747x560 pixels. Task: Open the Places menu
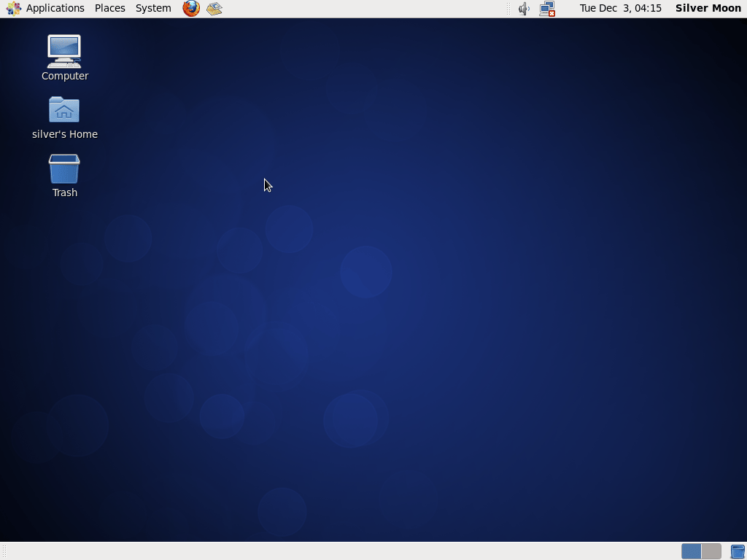point(110,9)
